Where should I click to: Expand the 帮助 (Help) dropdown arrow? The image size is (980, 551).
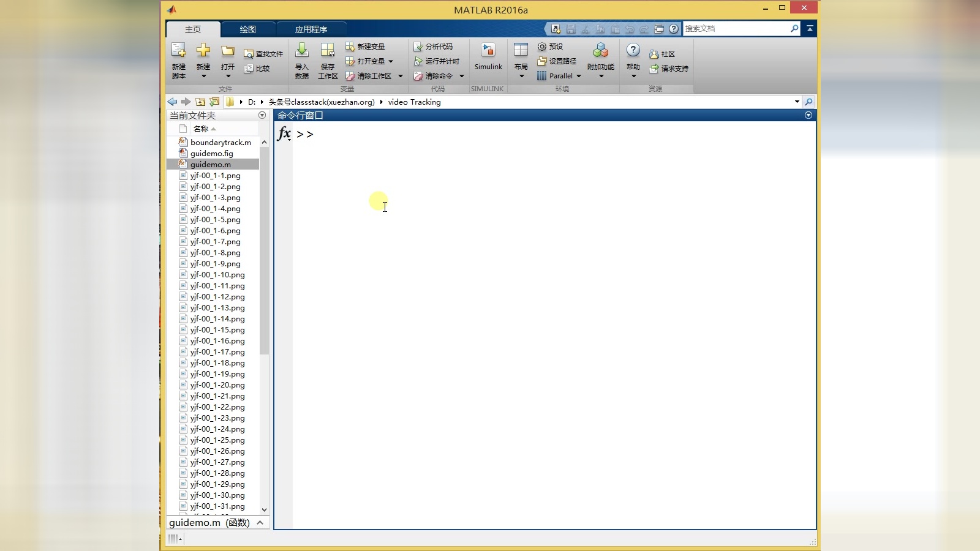click(633, 77)
